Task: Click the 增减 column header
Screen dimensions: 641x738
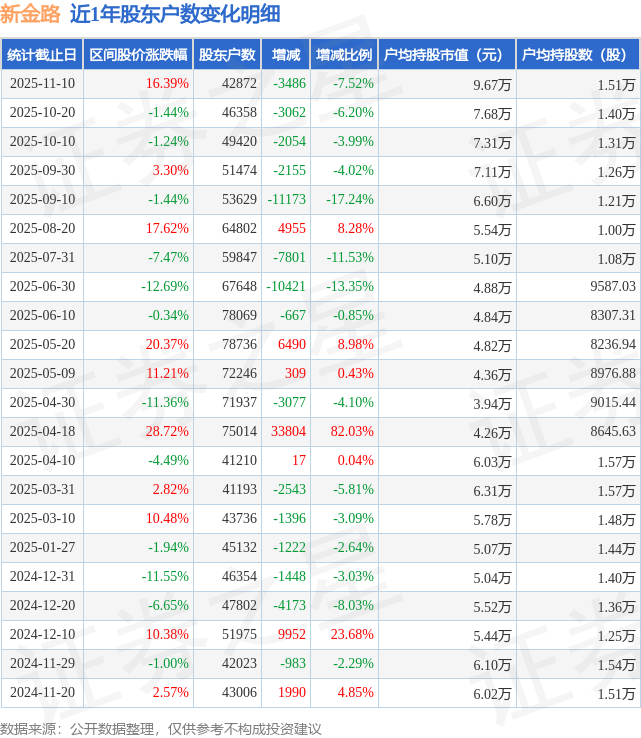Action: click(x=286, y=55)
